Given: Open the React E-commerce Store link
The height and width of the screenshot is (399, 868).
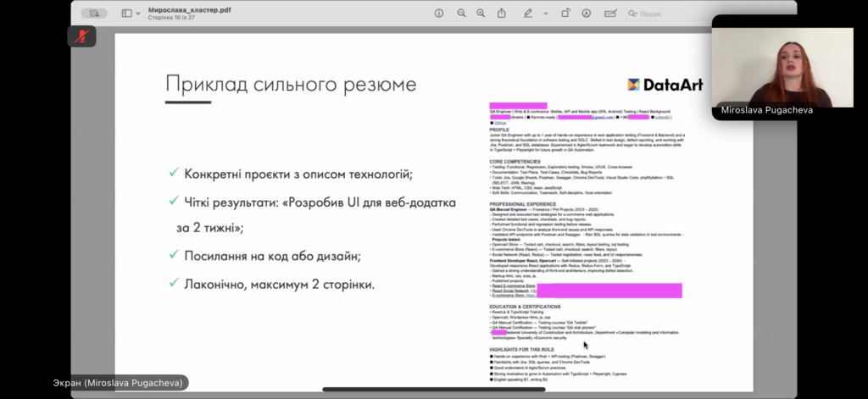Looking at the screenshot, I should (513, 285).
